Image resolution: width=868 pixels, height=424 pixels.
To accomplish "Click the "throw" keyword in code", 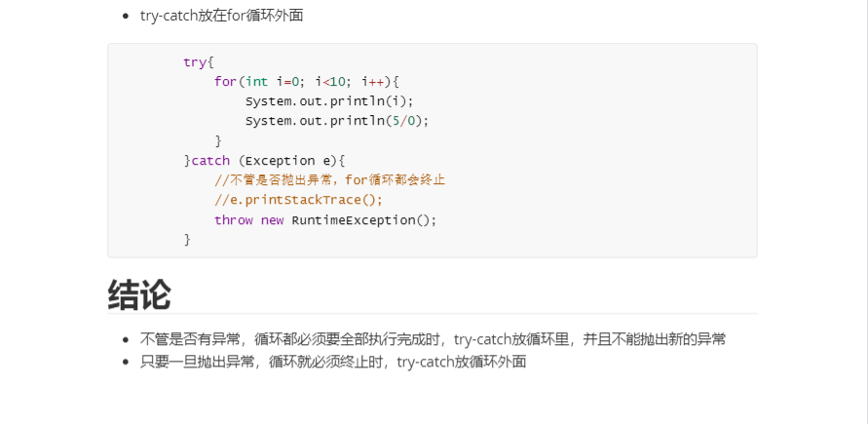I will [x=234, y=219].
